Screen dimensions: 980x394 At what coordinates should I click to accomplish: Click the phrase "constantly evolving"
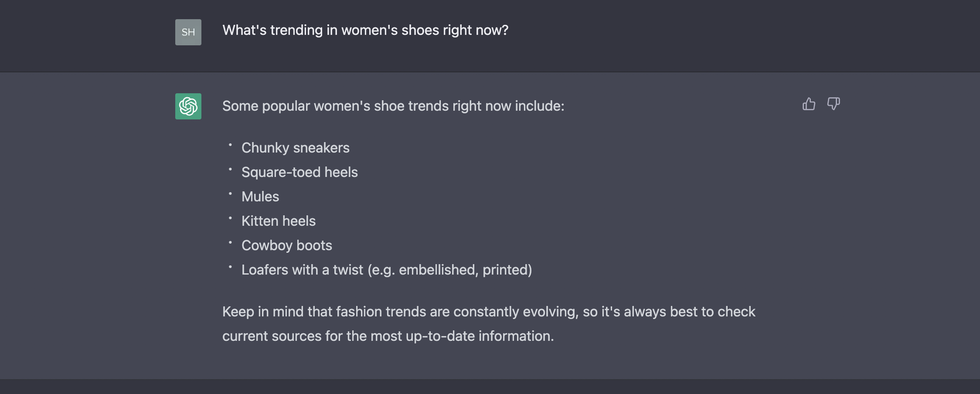tap(515, 312)
